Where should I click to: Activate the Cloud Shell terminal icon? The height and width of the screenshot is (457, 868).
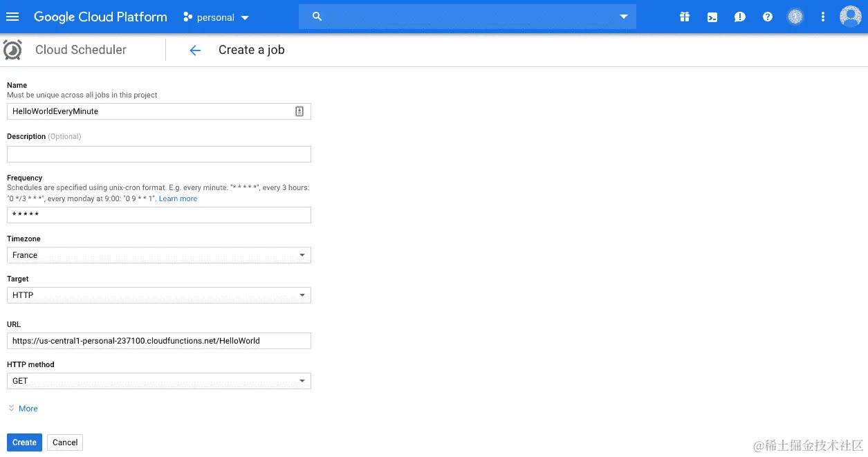pos(712,17)
